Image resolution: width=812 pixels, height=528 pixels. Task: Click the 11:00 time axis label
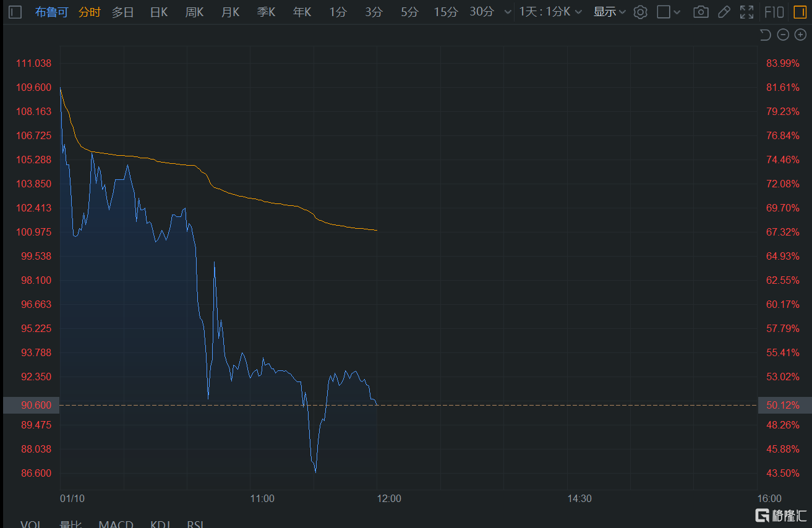262,498
